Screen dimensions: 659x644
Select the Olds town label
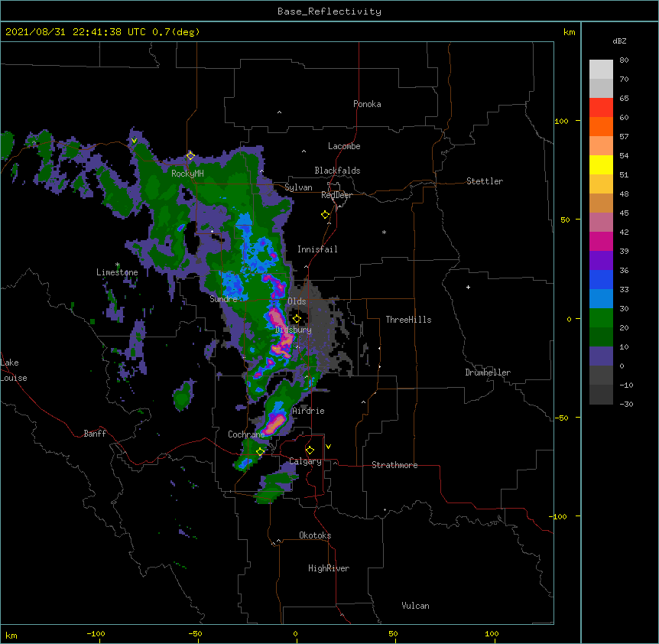click(297, 301)
